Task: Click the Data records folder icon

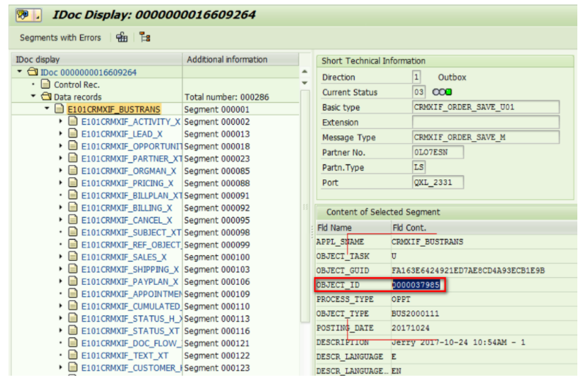Action: (x=47, y=96)
